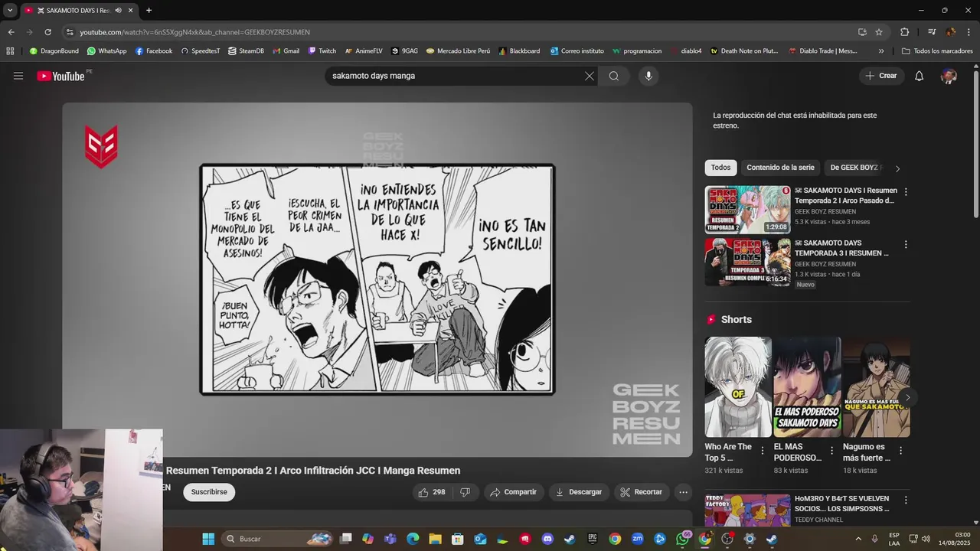Viewport: 980px width, 551px height.
Task: Open the AnimeFLV bookmark
Action: (x=364, y=51)
